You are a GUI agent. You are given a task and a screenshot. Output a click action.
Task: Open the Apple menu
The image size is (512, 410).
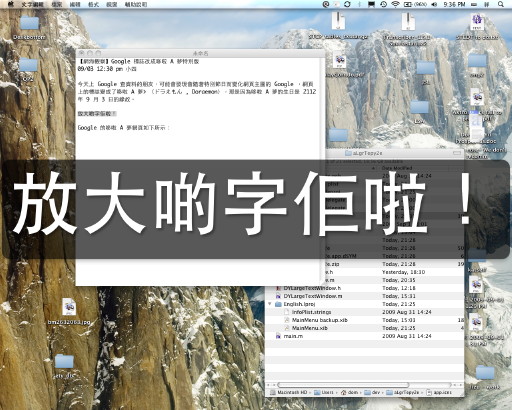coord(11,4)
